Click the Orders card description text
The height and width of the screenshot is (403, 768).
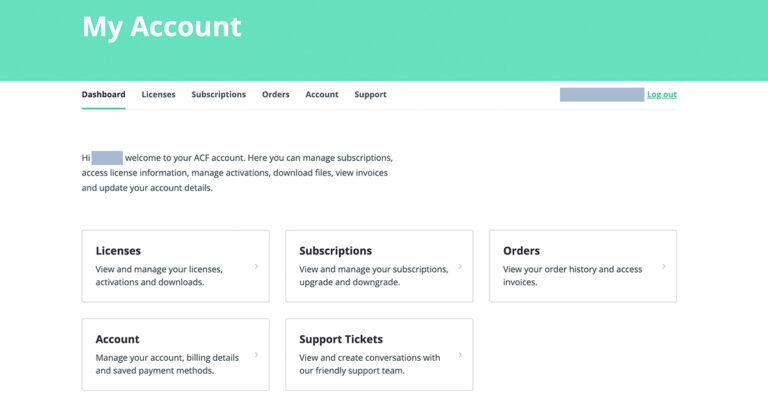(x=572, y=276)
